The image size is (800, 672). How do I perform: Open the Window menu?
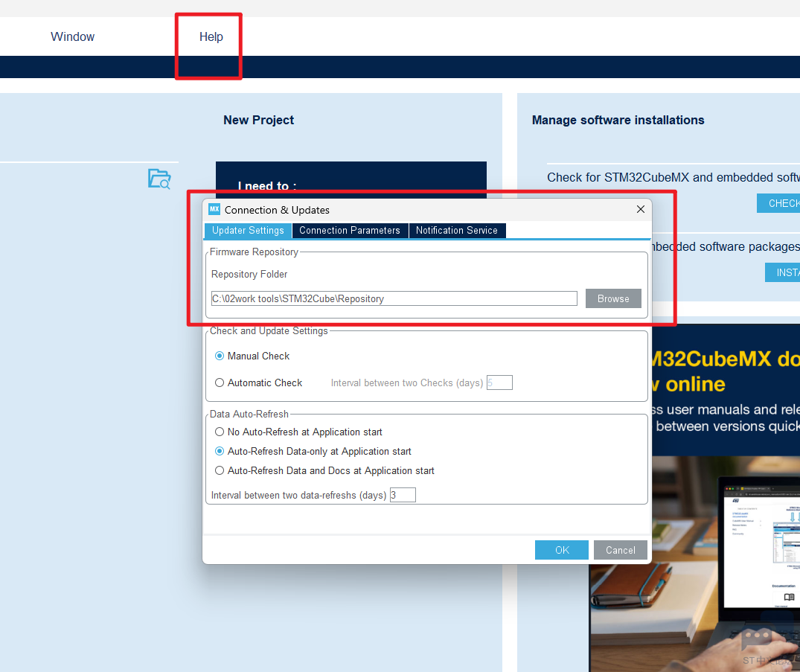pyautogui.click(x=72, y=36)
